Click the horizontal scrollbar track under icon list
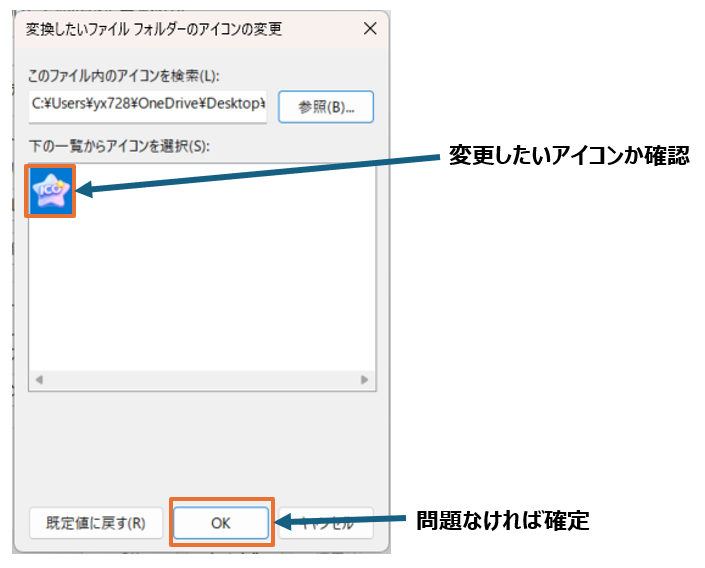 [x=200, y=380]
